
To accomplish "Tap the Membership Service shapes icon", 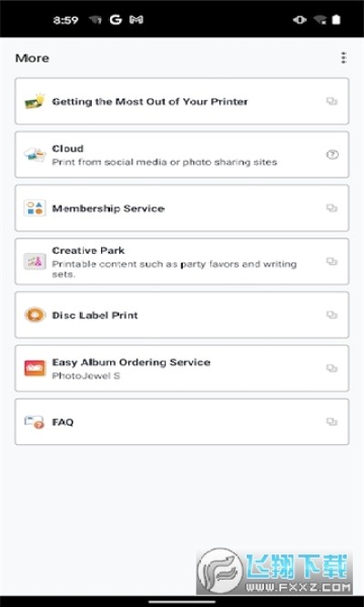I will click(35, 208).
